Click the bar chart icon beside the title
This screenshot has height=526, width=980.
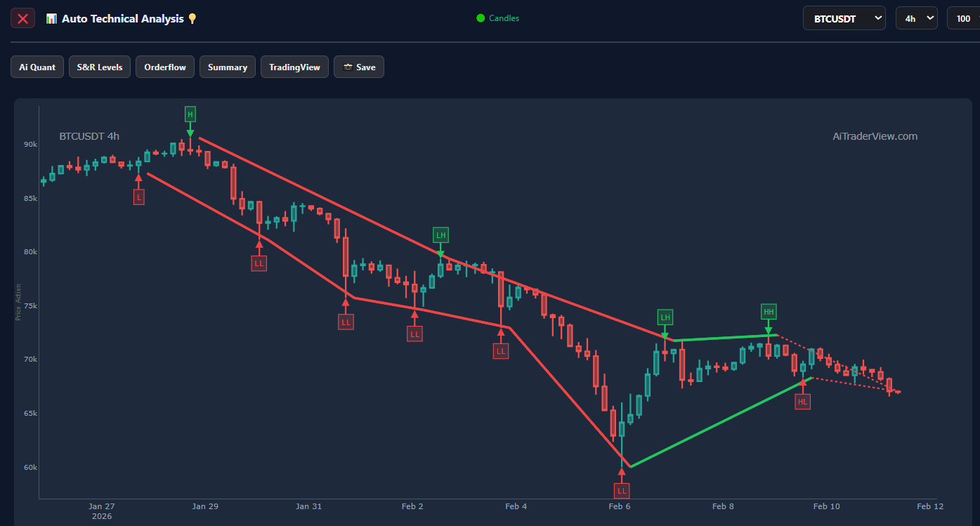(x=51, y=19)
